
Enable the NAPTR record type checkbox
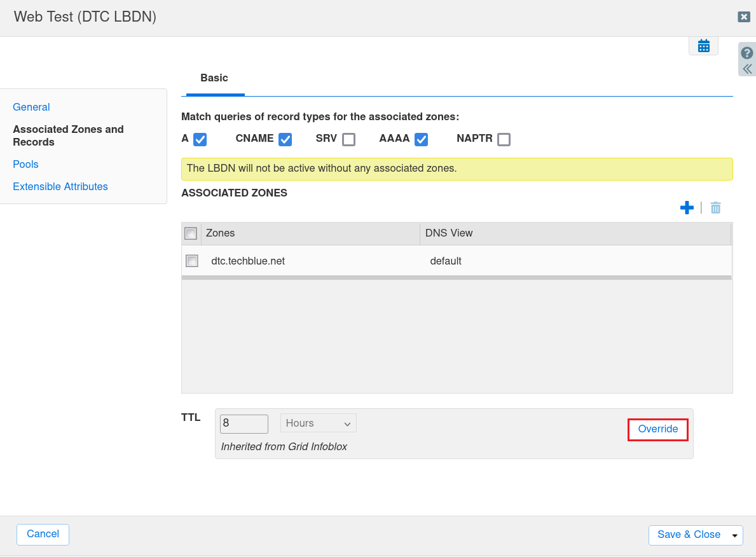[x=504, y=139]
